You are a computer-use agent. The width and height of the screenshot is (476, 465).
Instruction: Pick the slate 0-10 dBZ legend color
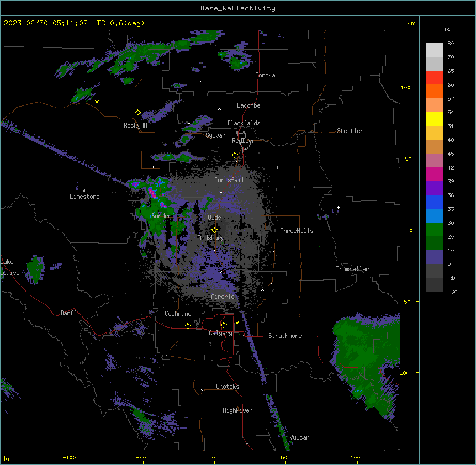pyautogui.click(x=434, y=257)
